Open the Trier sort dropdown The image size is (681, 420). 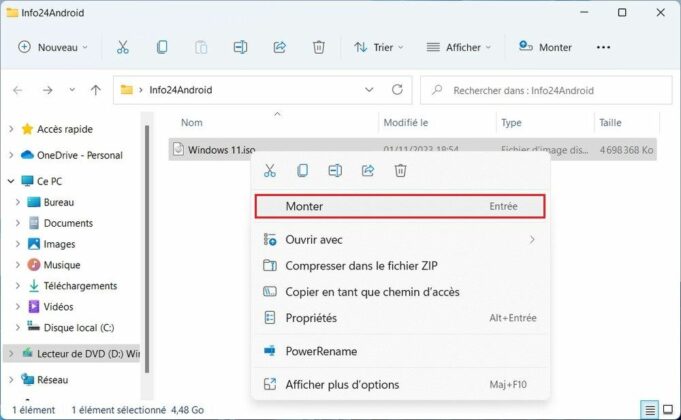pos(379,47)
